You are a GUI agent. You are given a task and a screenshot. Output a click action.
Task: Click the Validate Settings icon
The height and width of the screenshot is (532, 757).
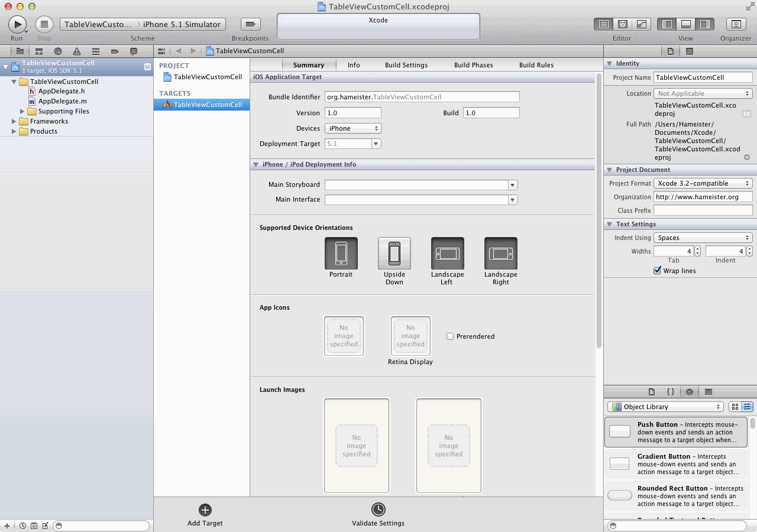(378, 510)
